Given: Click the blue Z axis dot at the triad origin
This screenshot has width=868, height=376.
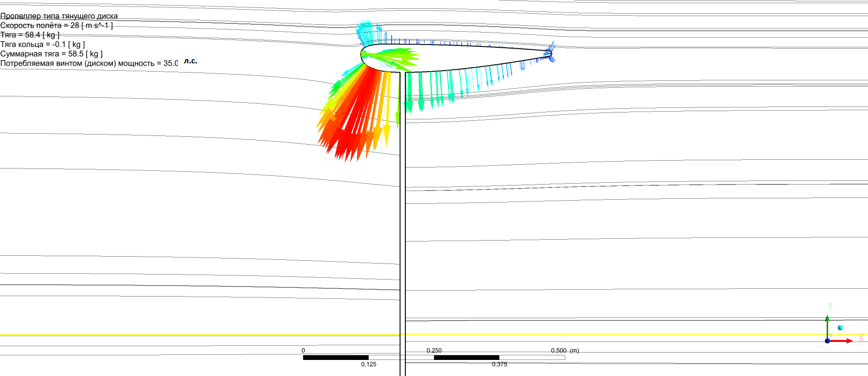Looking at the screenshot, I should pos(827,341).
